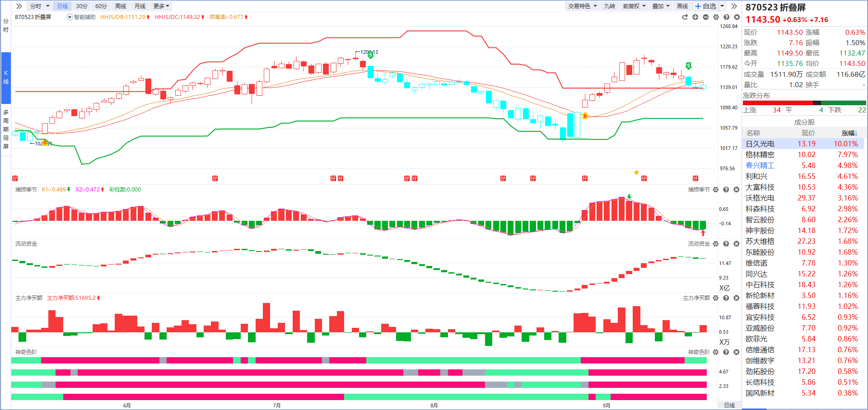Toggle 画线 drawing mode
This screenshot has height=410, width=868.
pos(682,6)
